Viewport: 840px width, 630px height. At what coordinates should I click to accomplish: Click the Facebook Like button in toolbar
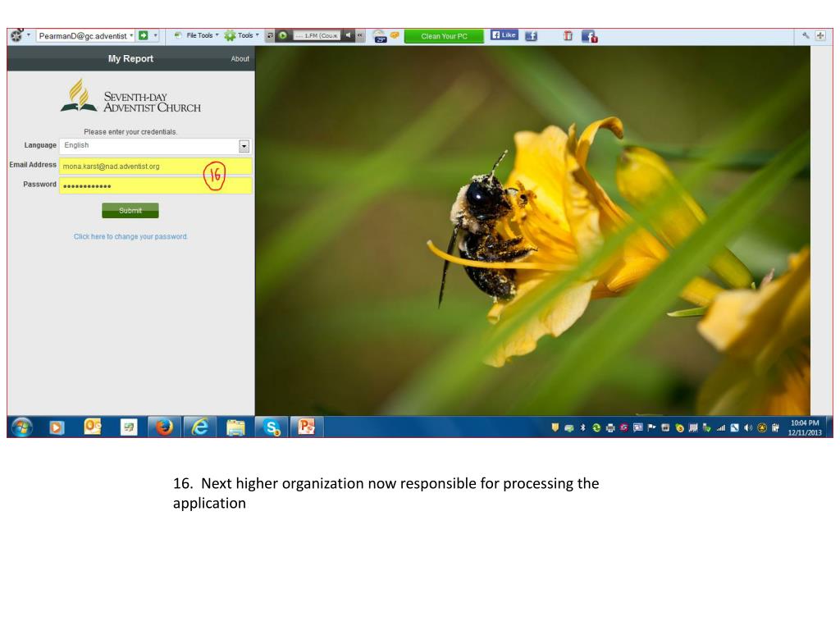coord(504,35)
